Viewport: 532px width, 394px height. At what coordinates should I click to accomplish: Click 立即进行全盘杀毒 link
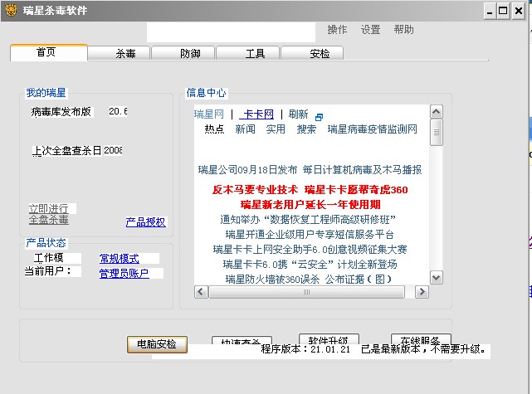pyautogui.click(x=49, y=214)
